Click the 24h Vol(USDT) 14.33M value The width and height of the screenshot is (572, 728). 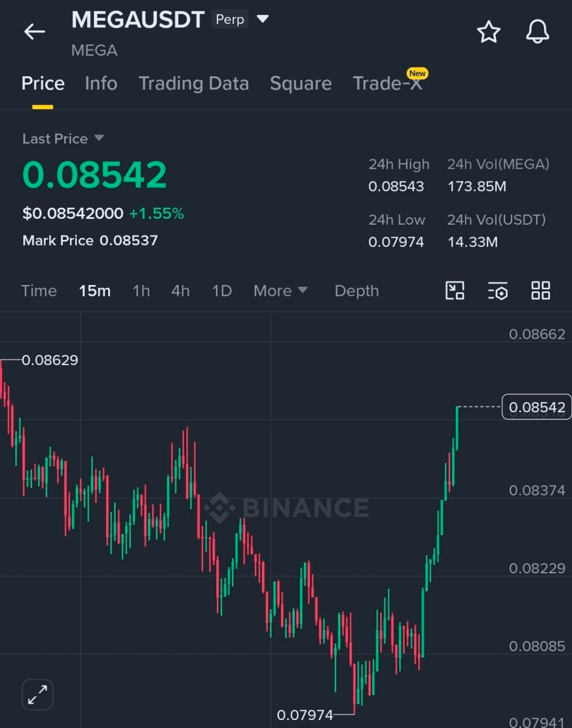(x=472, y=242)
